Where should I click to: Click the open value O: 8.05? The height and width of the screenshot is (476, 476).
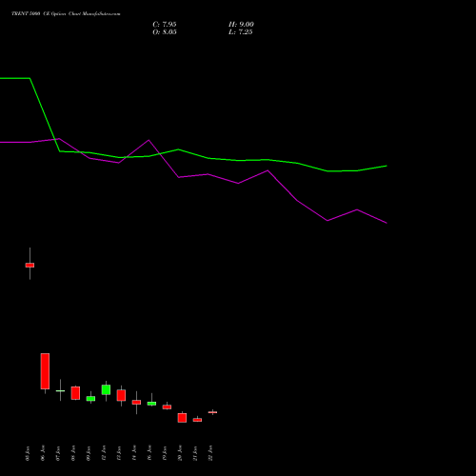click(x=165, y=32)
